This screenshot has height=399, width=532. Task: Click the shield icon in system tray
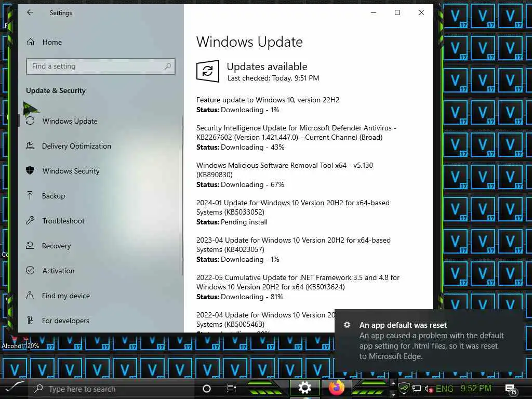[x=404, y=389]
